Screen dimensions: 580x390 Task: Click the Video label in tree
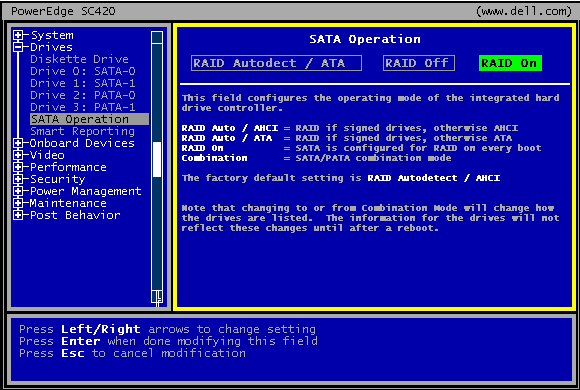[x=47, y=155]
